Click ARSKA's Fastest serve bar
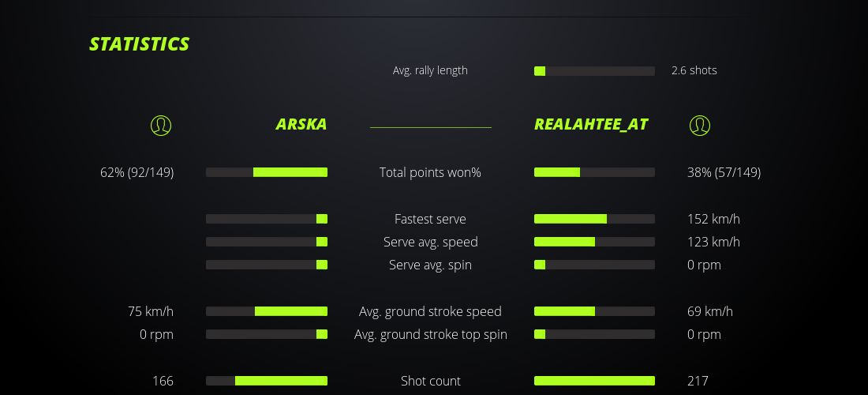The image size is (868, 395). 267,219
